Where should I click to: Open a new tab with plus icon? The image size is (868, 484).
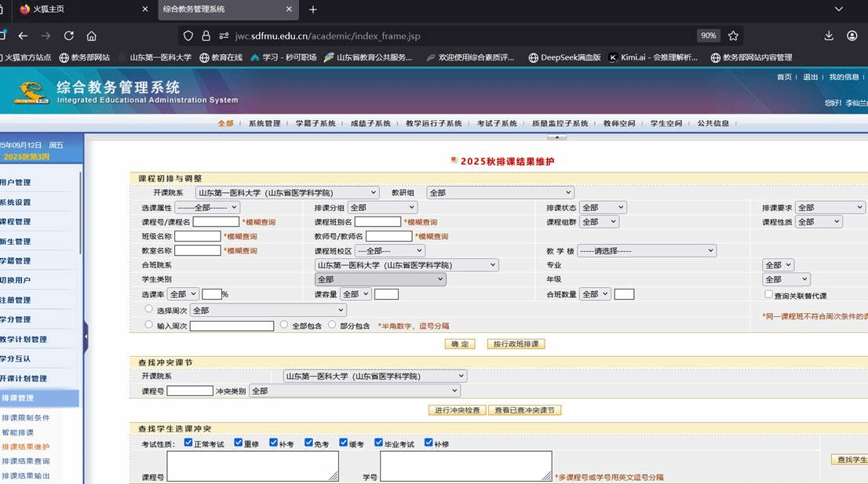pos(313,9)
